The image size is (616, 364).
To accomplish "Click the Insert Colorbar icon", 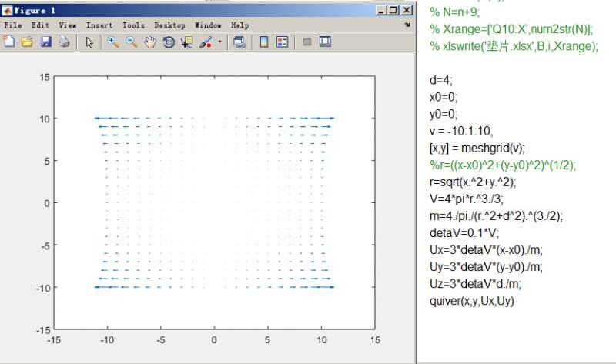I will 264,42.
